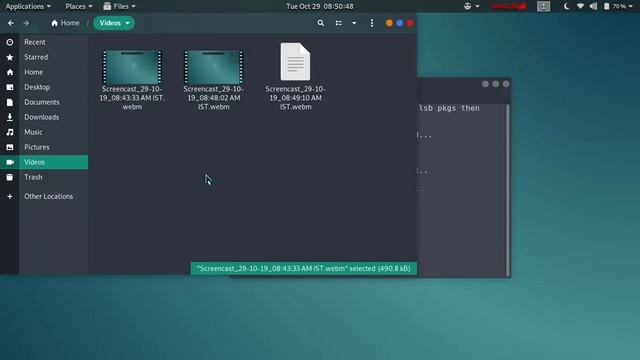Image resolution: width=640 pixels, height=360 pixels.
Task: Click the Home house sidebar icon
Action: click(10, 72)
